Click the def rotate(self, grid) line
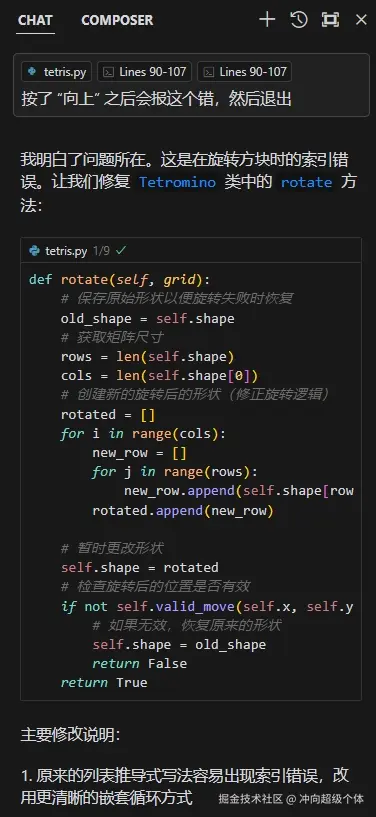This screenshot has width=376, height=817. coord(119,280)
